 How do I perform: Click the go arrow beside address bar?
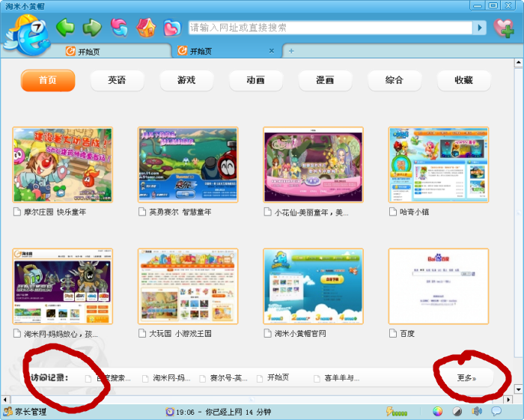[480, 28]
